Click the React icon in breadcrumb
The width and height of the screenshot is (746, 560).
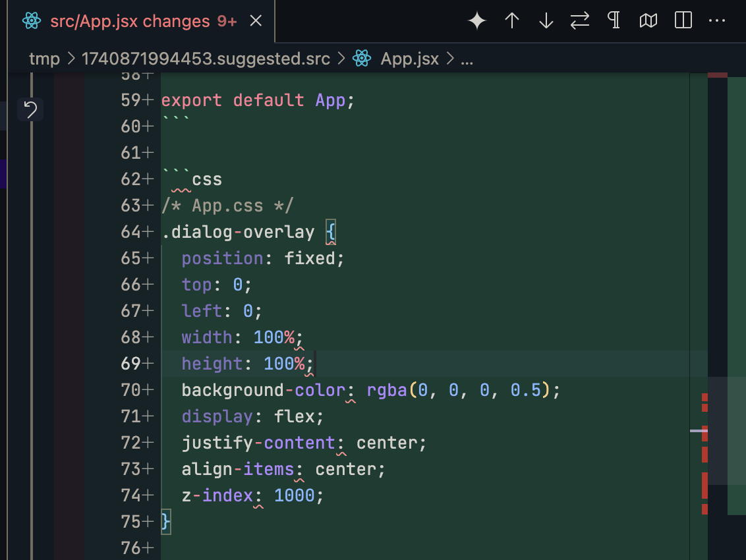(x=362, y=59)
